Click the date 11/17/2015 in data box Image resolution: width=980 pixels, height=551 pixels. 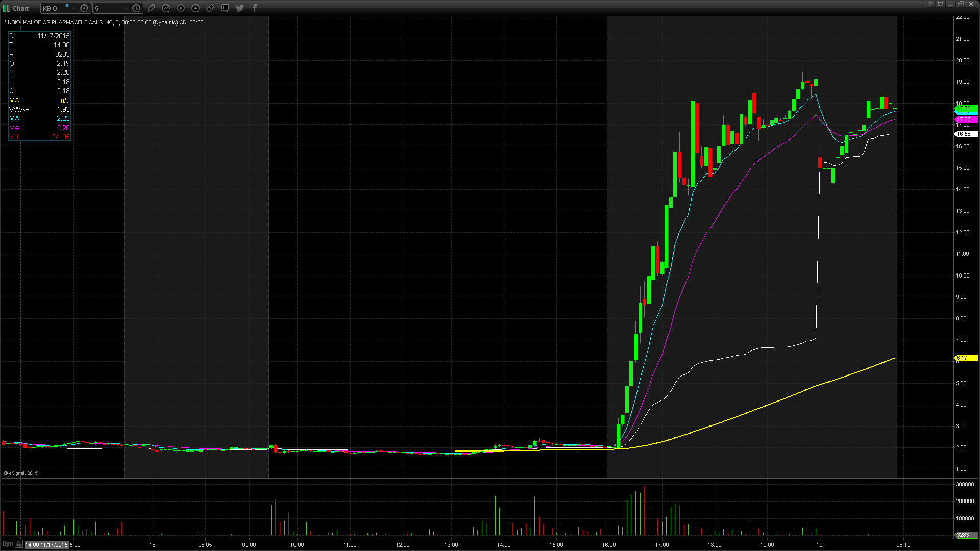click(x=54, y=36)
